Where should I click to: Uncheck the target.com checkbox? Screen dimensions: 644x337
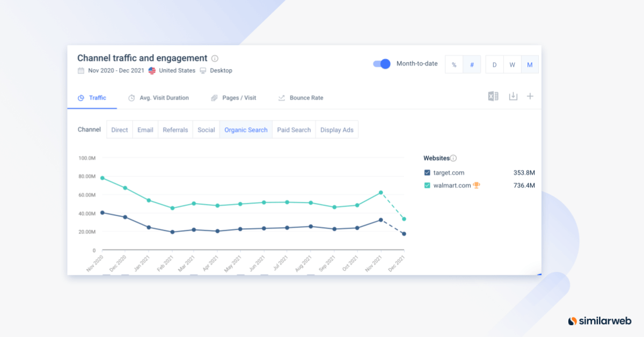pos(427,173)
